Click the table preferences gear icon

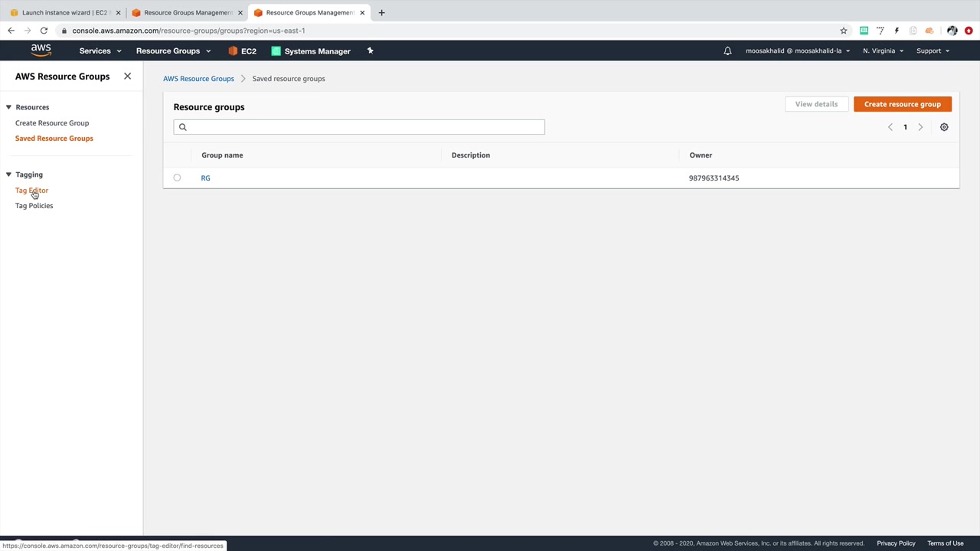pyautogui.click(x=944, y=127)
